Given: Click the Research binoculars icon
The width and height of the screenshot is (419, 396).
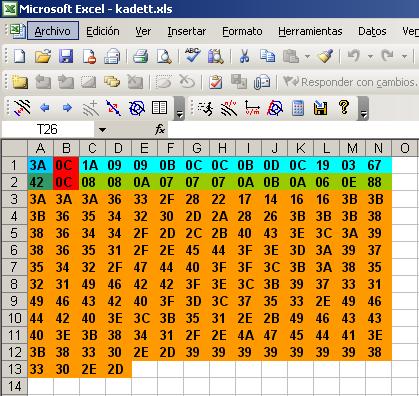Looking at the screenshot, I should tap(215, 56).
